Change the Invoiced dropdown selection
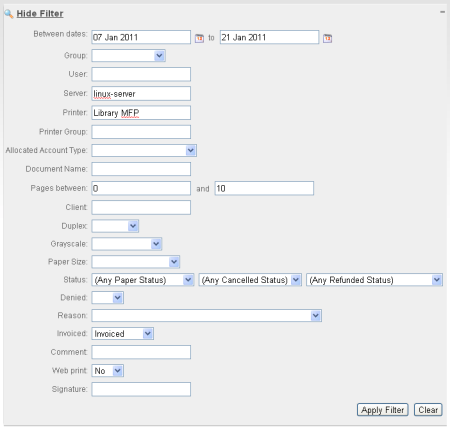Screen dimensions: 450x429 [123, 334]
